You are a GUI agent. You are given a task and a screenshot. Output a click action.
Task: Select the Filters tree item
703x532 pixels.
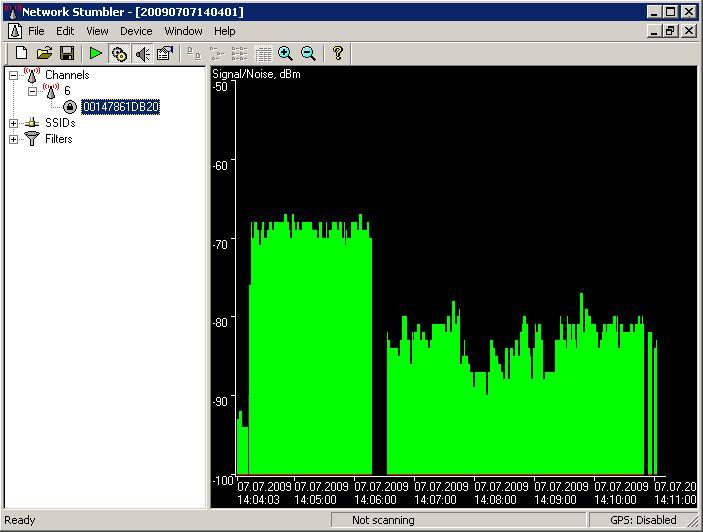coord(59,139)
